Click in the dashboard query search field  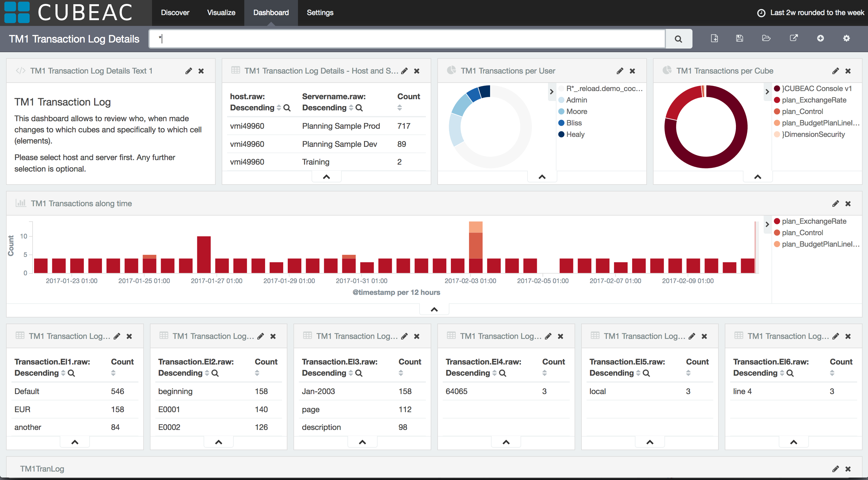(407, 39)
